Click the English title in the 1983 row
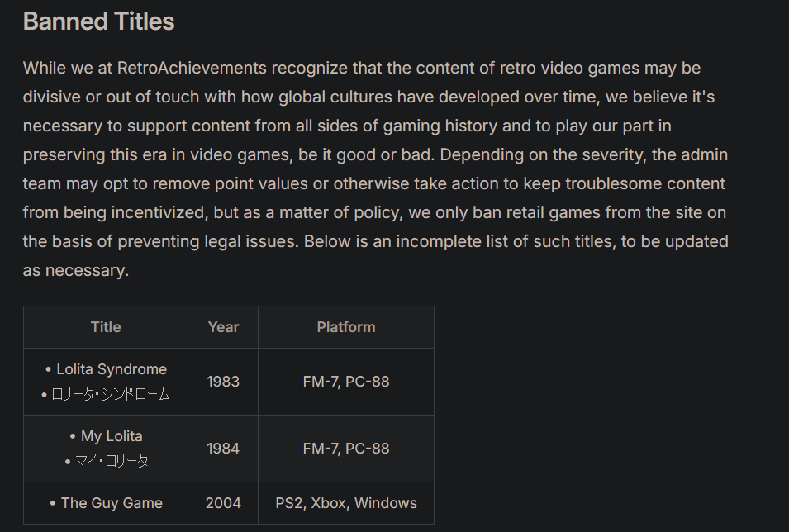 coord(111,369)
